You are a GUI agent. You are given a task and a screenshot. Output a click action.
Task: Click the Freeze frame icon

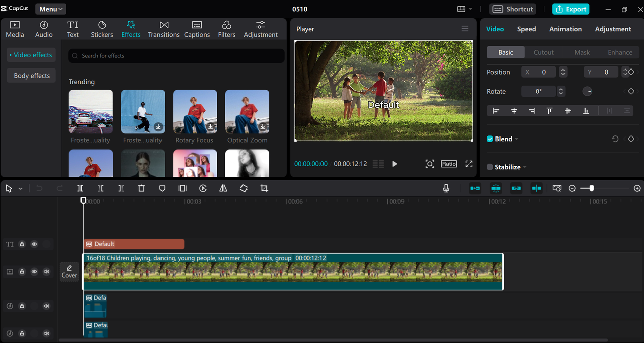click(x=182, y=188)
